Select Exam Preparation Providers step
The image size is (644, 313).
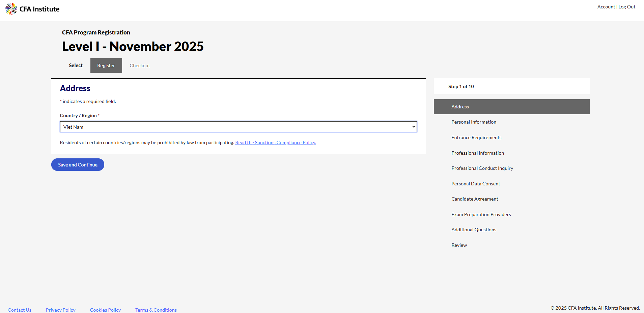(x=481, y=214)
